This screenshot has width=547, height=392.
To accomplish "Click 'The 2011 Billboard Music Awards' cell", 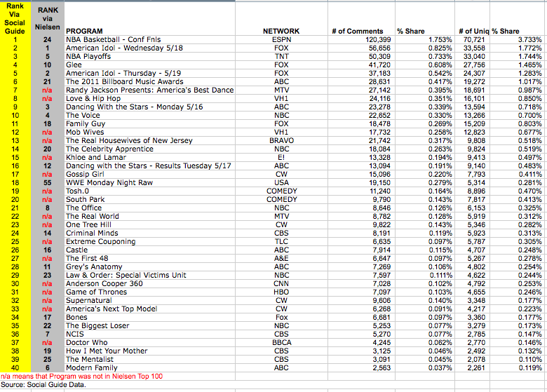I will click(x=149, y=81).
